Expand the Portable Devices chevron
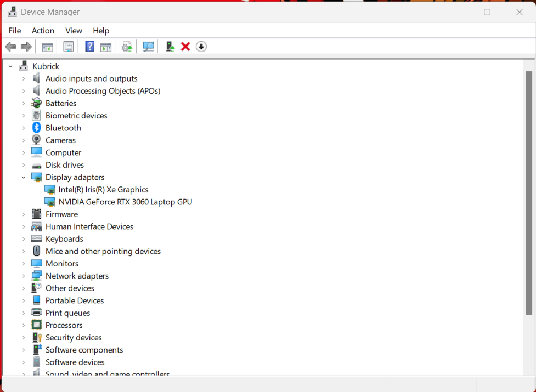The image size is (536, 392). [24, 300]
